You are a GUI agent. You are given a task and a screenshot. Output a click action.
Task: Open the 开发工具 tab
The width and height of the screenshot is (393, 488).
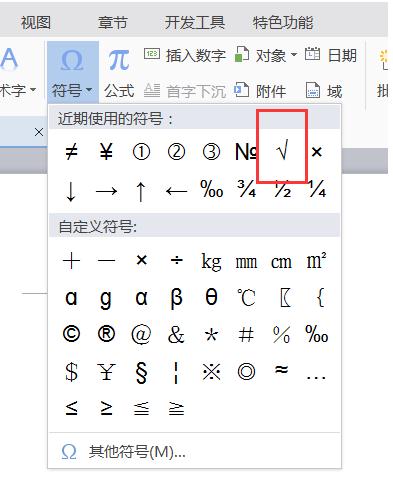pos(195,23)
